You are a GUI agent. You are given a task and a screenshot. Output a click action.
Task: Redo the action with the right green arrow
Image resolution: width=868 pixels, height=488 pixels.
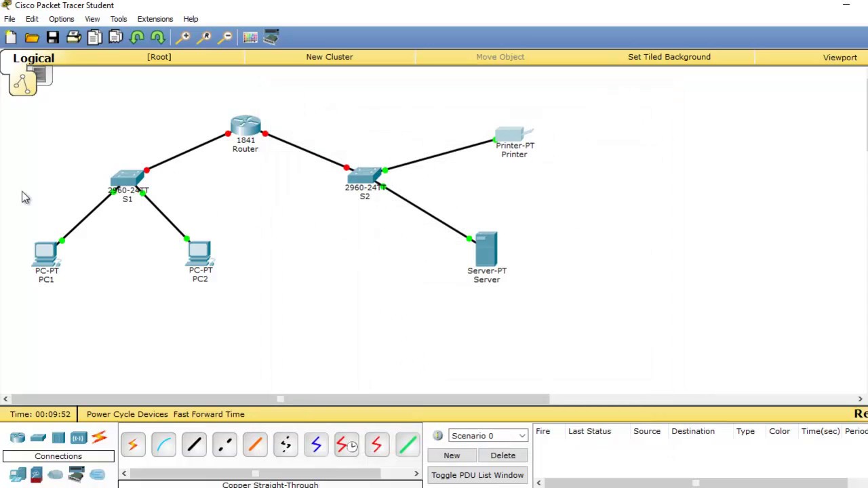coord(158,37)
